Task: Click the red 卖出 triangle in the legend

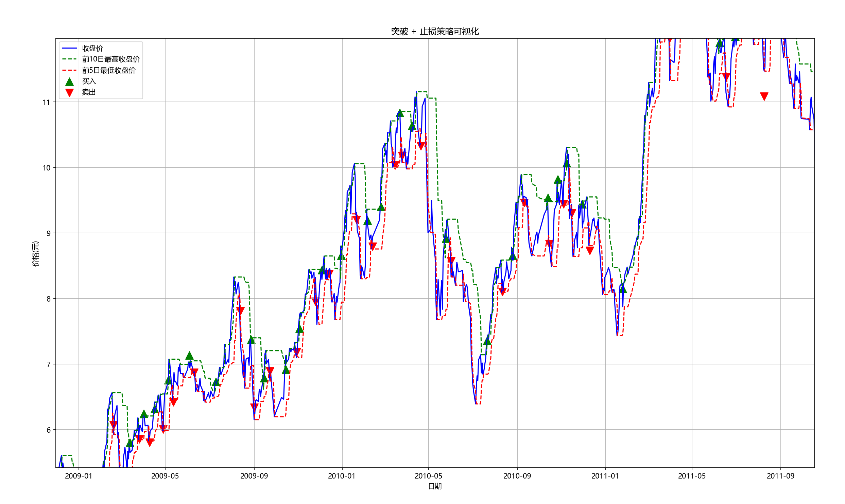Action: tap(69, 93)
